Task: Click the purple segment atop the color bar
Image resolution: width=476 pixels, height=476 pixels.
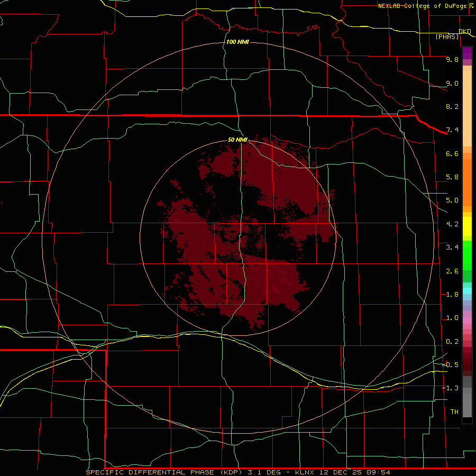Action: click(x=467, y=53)
